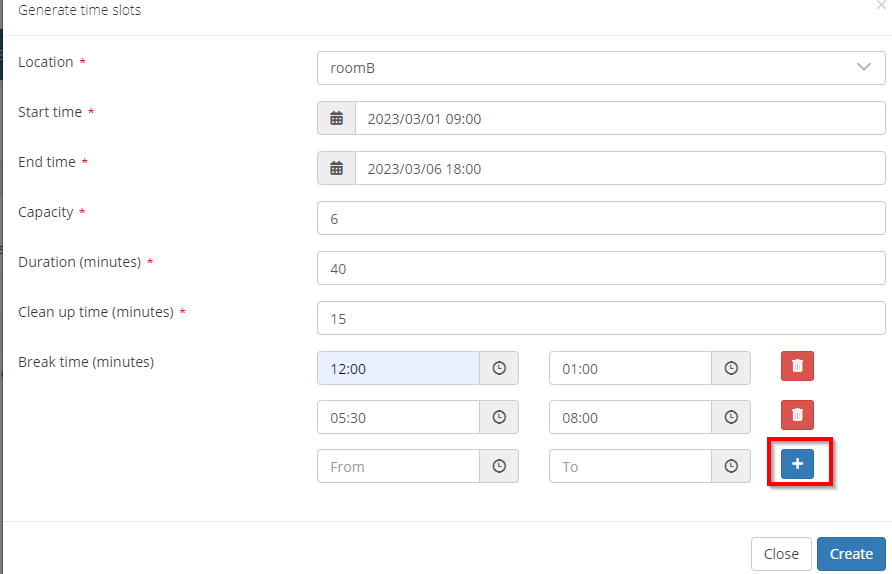Delete the 12:00 to 01:00 break row
The width and height of the screenshot is (892, 574).
(797, 366)
